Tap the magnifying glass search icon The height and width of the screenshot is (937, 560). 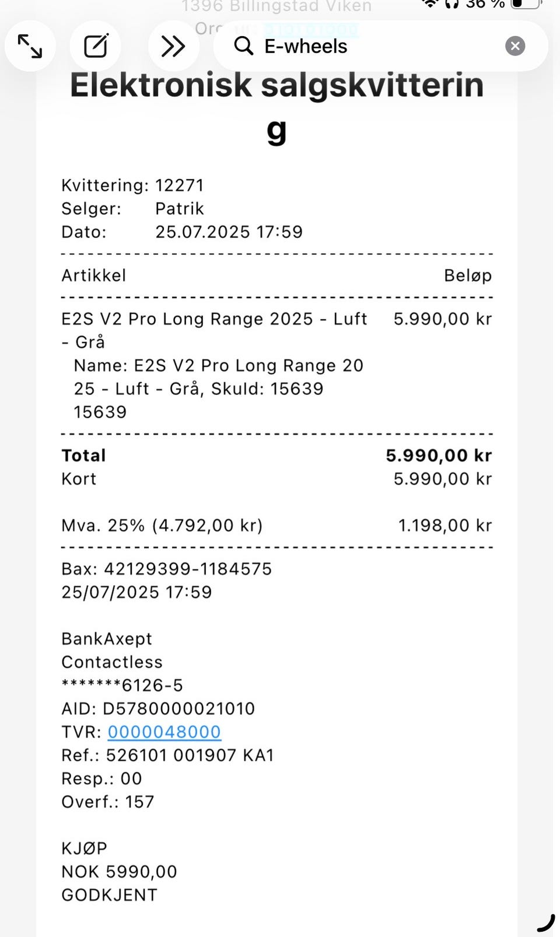[x=243, y=46]
